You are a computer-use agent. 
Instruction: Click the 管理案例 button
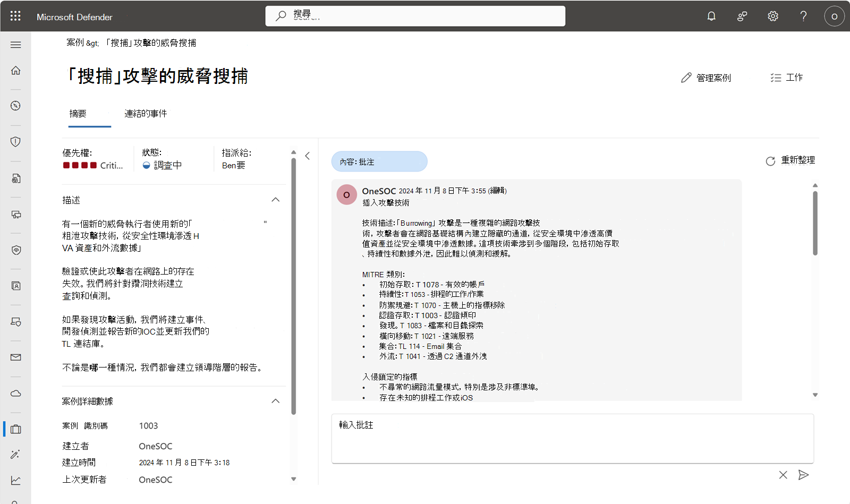point(705,78)
